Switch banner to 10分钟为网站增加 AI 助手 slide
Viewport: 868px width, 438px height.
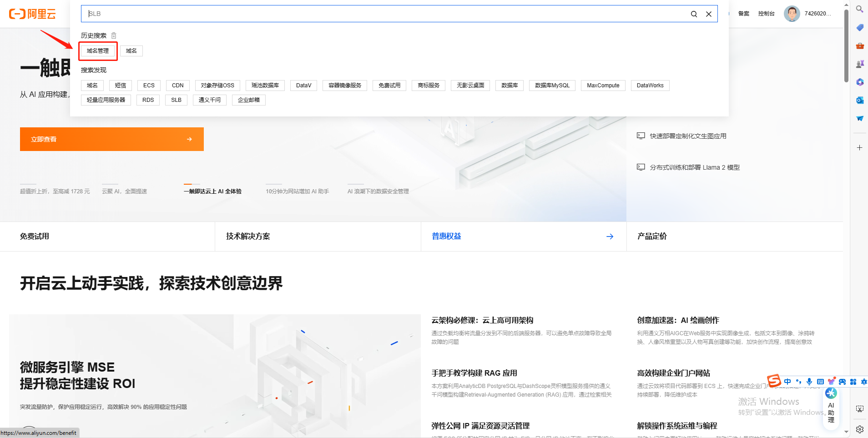point(298,191)
